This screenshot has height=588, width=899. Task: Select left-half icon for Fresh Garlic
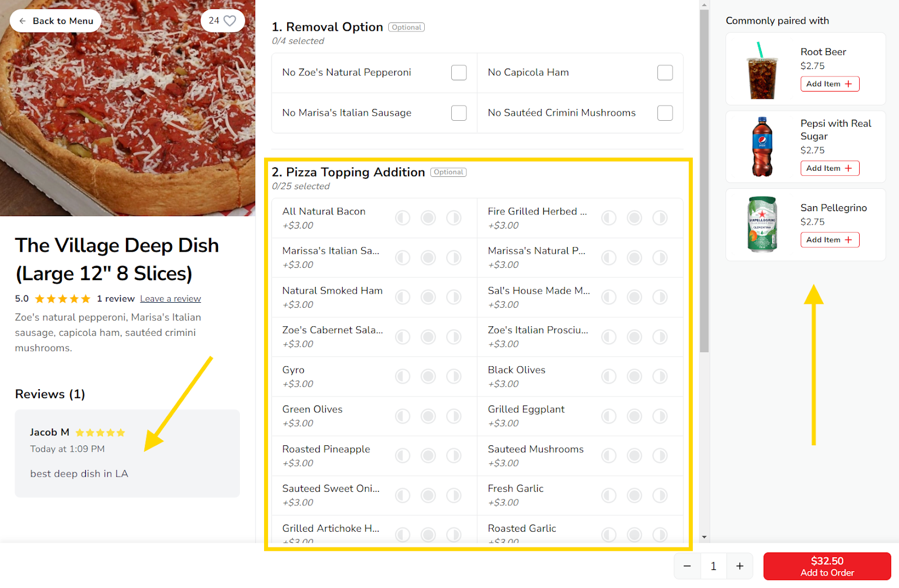click(x=609, y=495)
